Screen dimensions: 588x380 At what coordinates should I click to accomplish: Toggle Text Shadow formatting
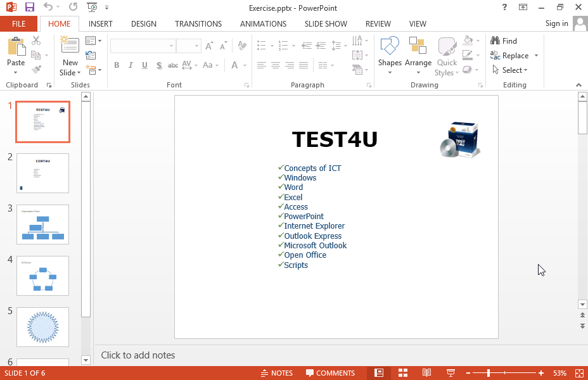[159, 65]
